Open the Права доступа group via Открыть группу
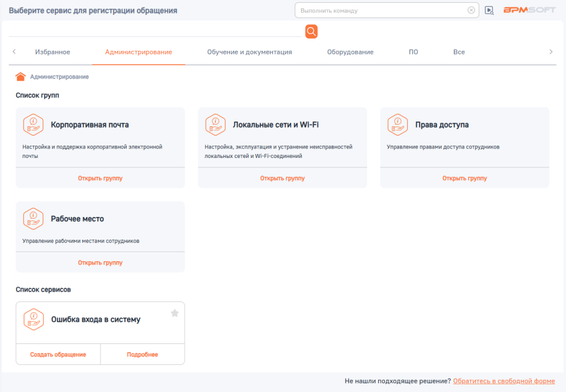This screenshot has height=392, width=566. pos(464,178)
